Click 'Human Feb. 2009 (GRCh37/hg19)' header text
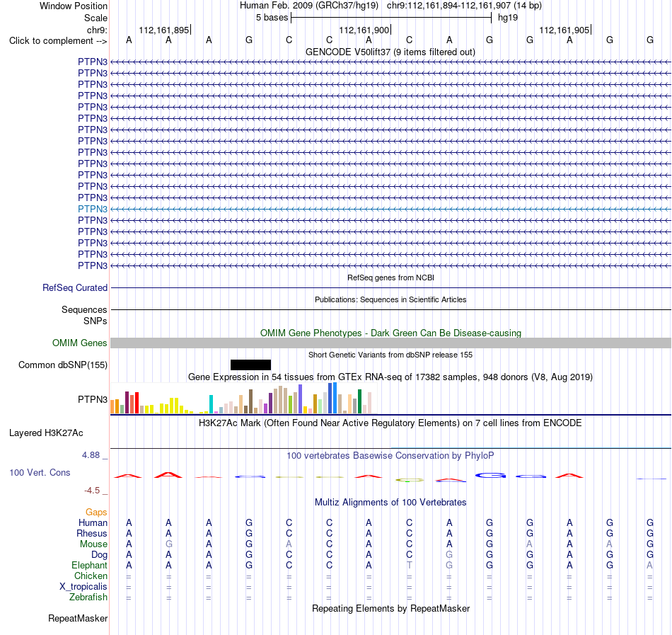 point(309,6)
